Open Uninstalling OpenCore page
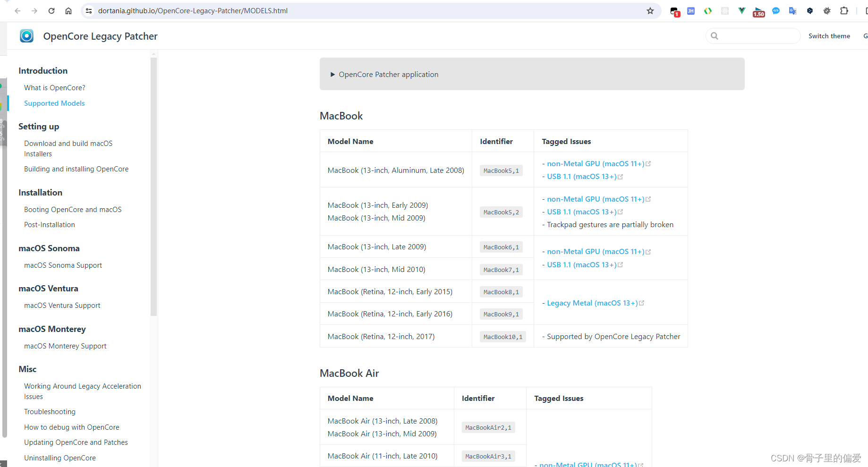This screenshot has width=868, height=467. 60,458
